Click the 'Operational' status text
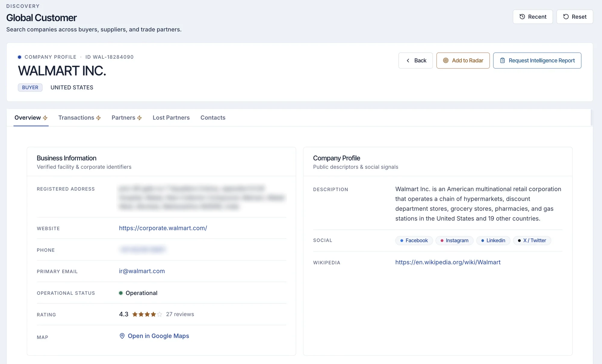Screen dimensions: 602x364 coord(141,293)
